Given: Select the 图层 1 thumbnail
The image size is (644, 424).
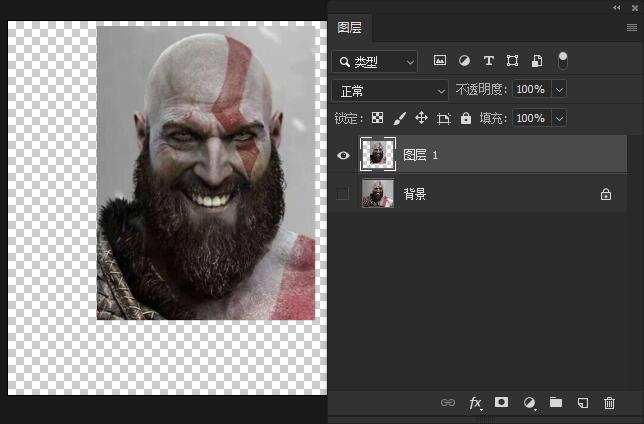Looking at the screenshot, I should tap(378, 154).
